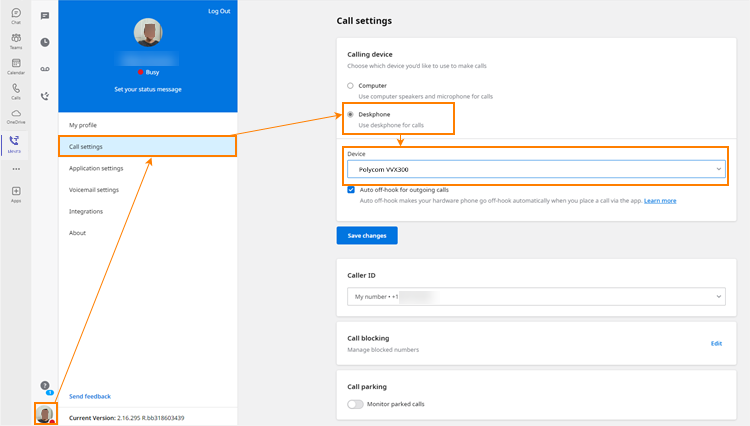Click the Save changes button
This screenshot has height=426, width=750.
(x=367, y=235)
